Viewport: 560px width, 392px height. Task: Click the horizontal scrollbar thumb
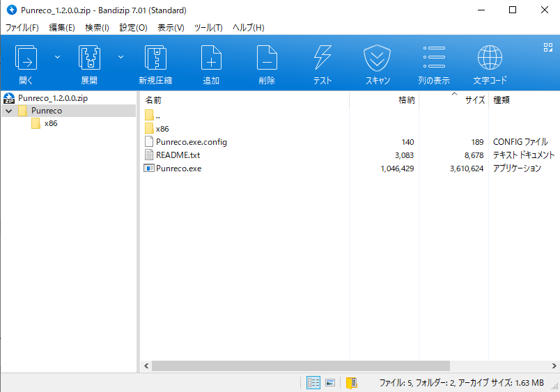coord(301,366)
